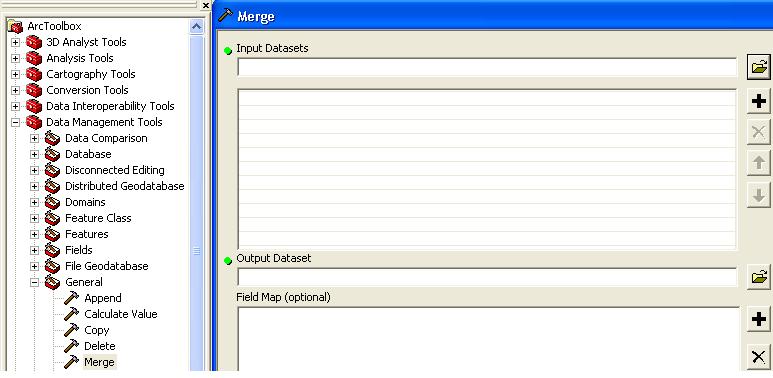773x378 pixels.
Task: Click the Distributed Geodatabase toolset icon
Action: coord(52,186)
